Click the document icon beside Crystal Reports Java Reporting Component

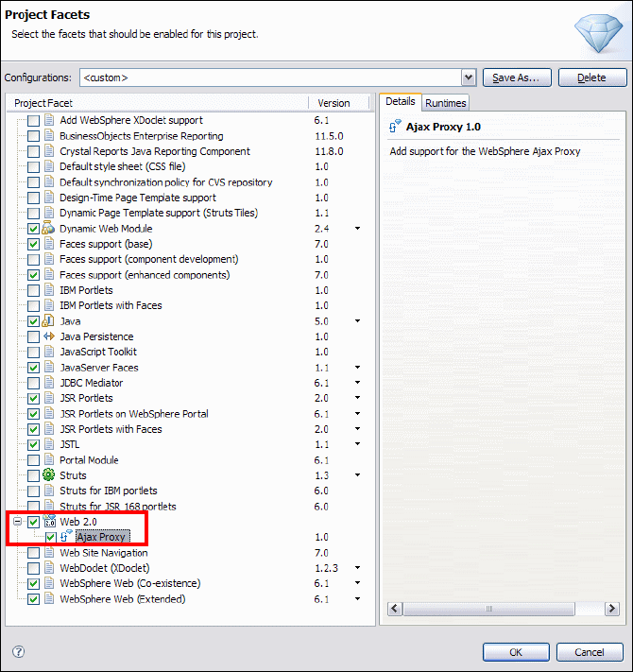click(49, 151)
